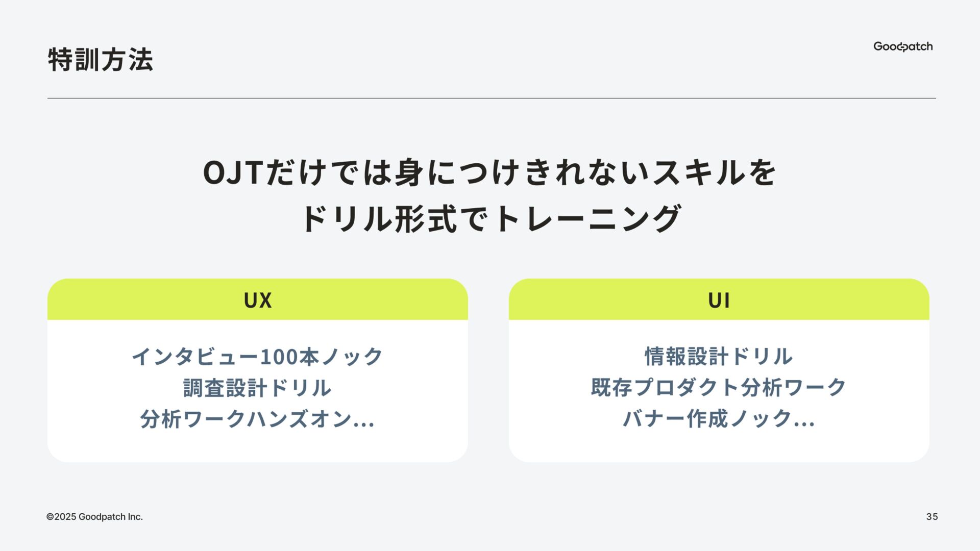The height and width of the screenshot is (551, 980).
Task: Select the バナー作成ノック… line
Action: (719, 418)
